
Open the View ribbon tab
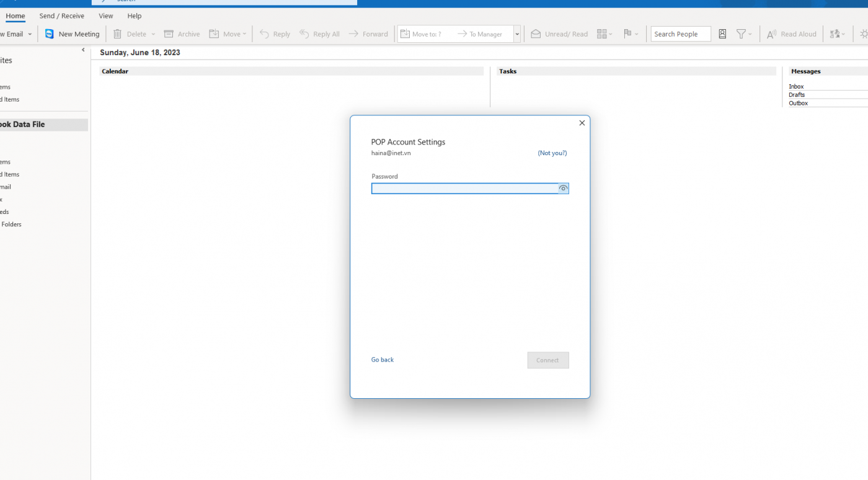pyautogui.click(x=106, y=16)
